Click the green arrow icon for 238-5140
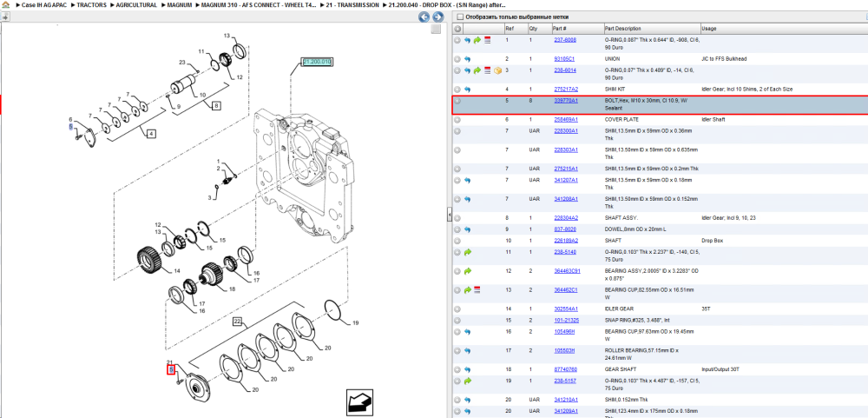 (467, 252)
